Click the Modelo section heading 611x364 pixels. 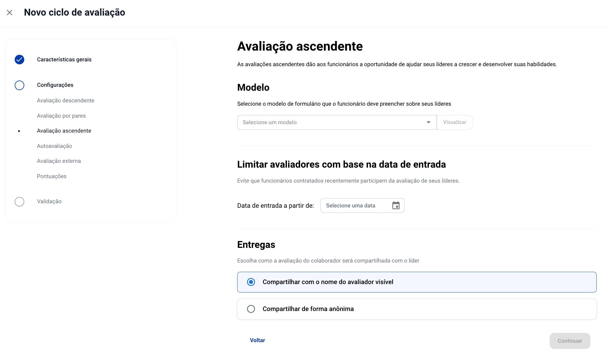[253, 87]
